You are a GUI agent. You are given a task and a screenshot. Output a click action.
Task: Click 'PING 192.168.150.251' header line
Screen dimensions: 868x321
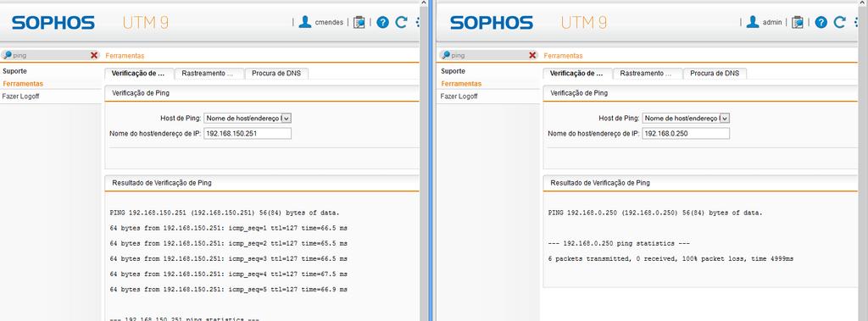pos(225,213)
